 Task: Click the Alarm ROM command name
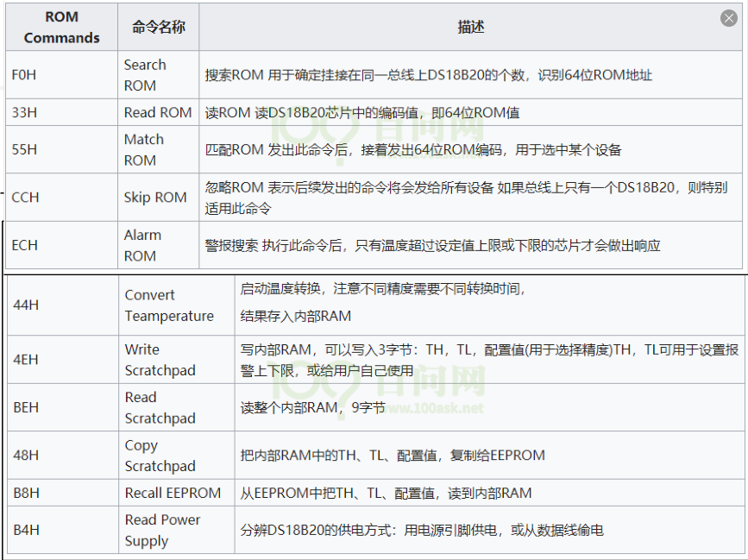click(x=141, y=245)
